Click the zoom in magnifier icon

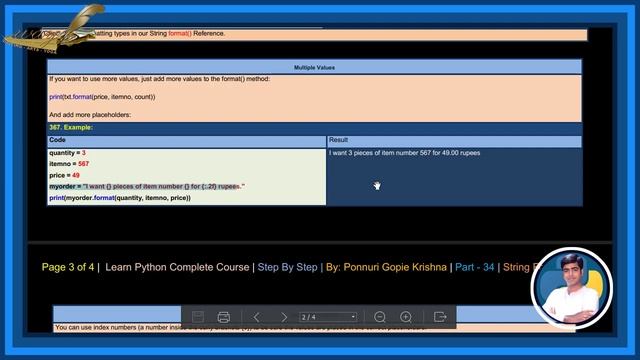[x=406, y=317]
